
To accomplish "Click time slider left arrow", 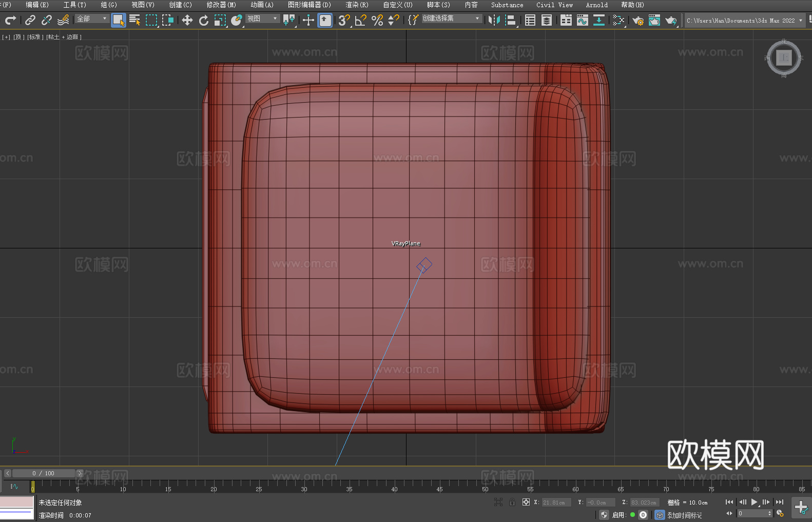I will click(7, 473).
